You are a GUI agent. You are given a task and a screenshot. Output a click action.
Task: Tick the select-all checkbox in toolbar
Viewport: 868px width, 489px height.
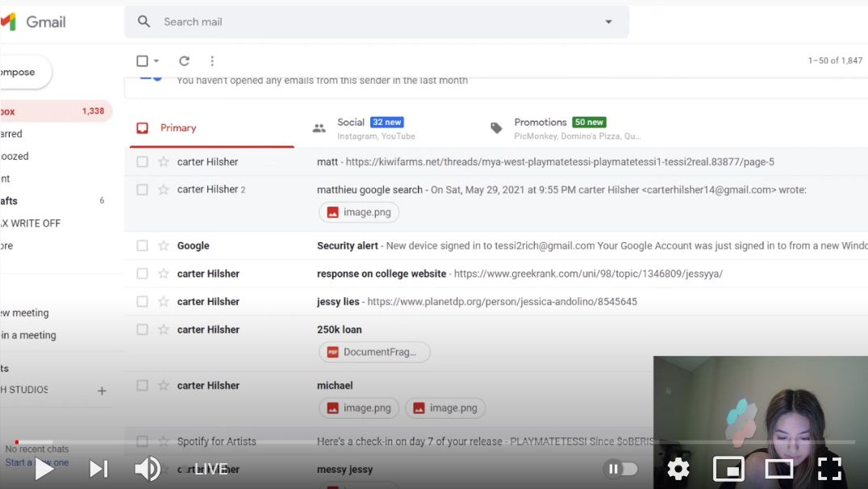[x=142, y=61]
